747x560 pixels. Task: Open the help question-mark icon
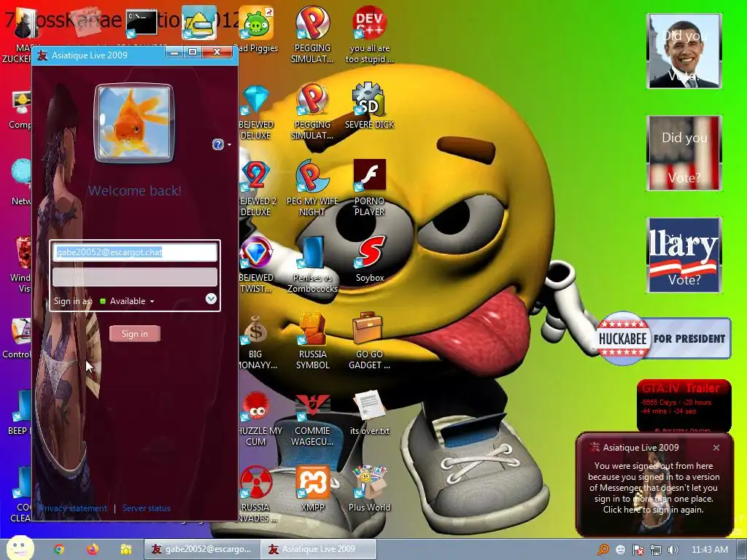click(x=218, y=144)
